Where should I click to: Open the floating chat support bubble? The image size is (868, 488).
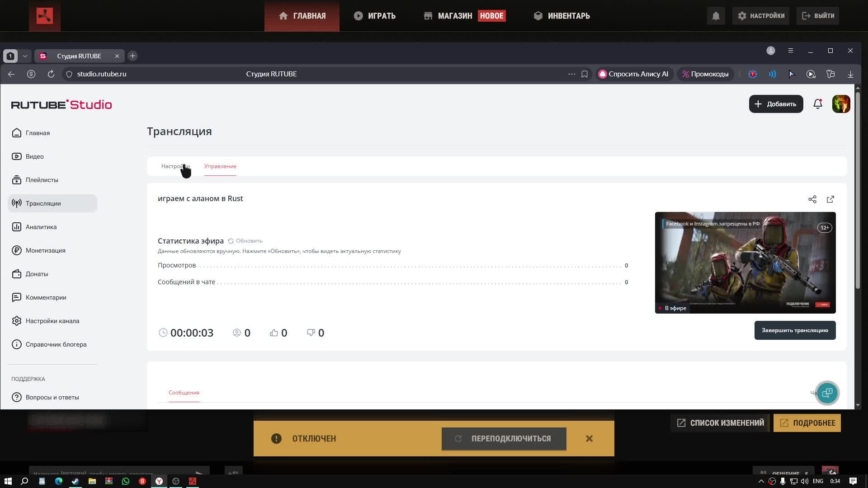(827, 393)
